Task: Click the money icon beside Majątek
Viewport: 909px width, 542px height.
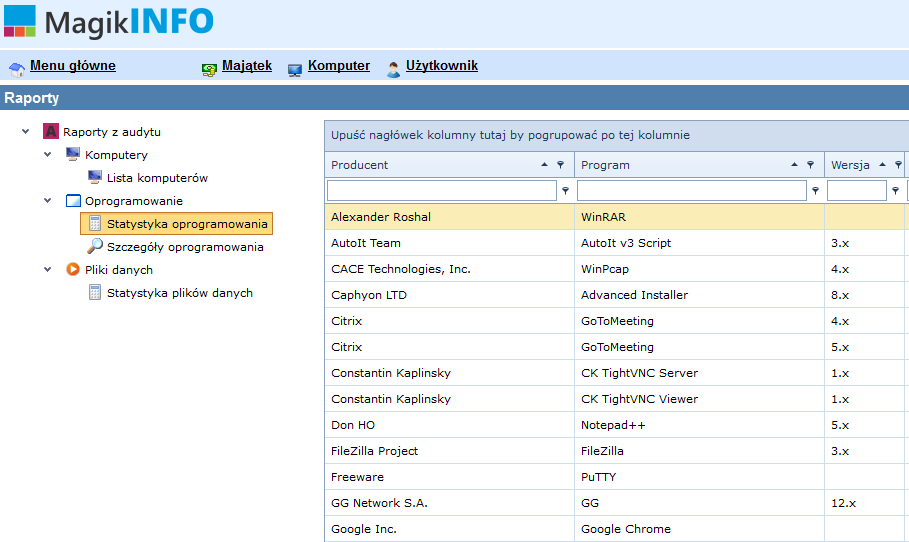Action: pyautogui.click(x=209, y=70)
